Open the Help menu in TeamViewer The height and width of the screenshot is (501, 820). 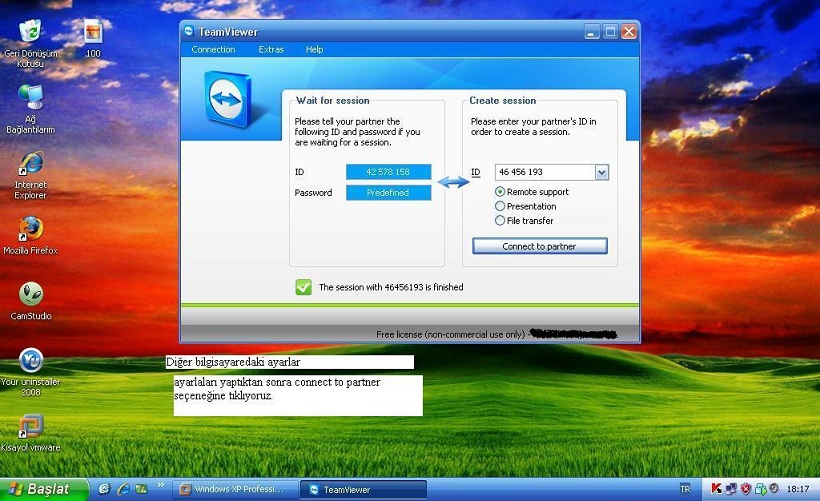click(314, 50)
